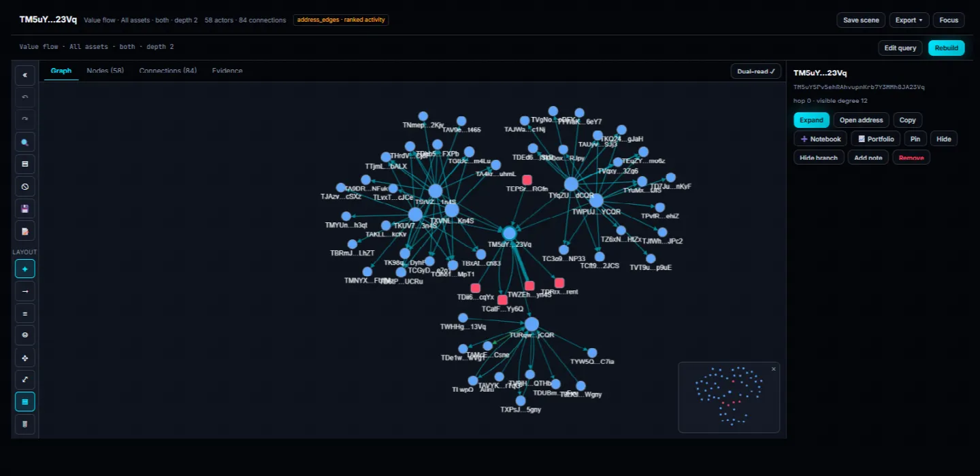Collapse the left toolbar with double-chevron icon
The width and height of the screenshot is (980, 476).
tap(25, 75)
